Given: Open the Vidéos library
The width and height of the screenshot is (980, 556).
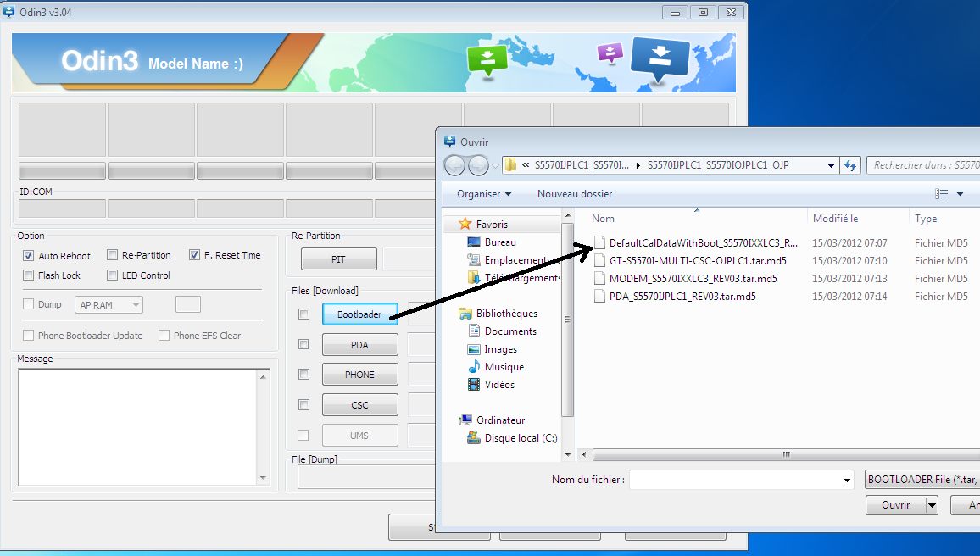Looking at the screenshot, I should [x=499, y=384].
